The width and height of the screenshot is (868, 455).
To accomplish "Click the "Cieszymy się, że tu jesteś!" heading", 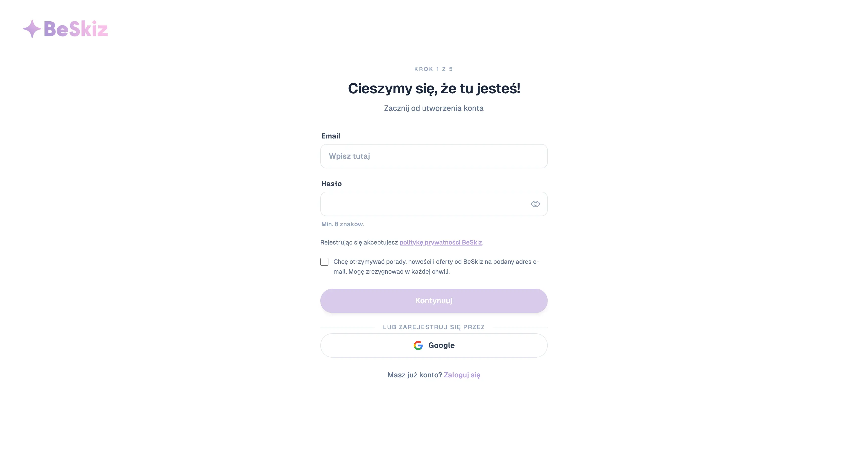I will tap(434, 88).
